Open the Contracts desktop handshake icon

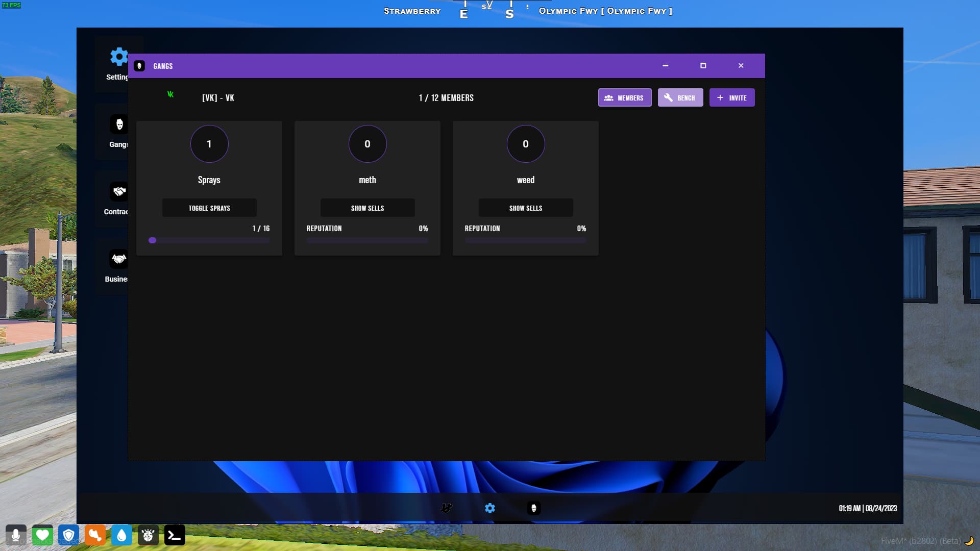tap(119, 192)
